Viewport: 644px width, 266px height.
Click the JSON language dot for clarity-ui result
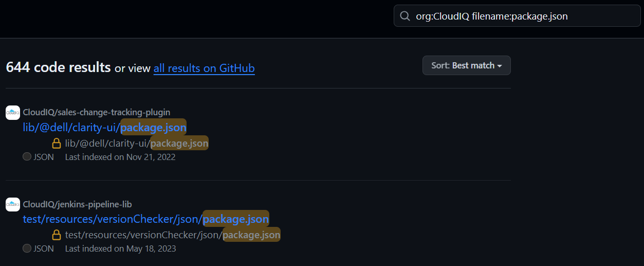[x=27, y=157]
